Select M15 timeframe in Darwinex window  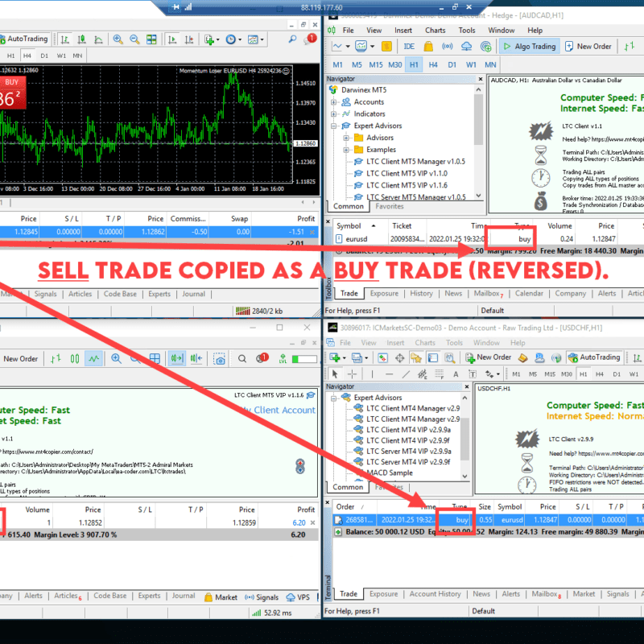[x=375, y=65]
